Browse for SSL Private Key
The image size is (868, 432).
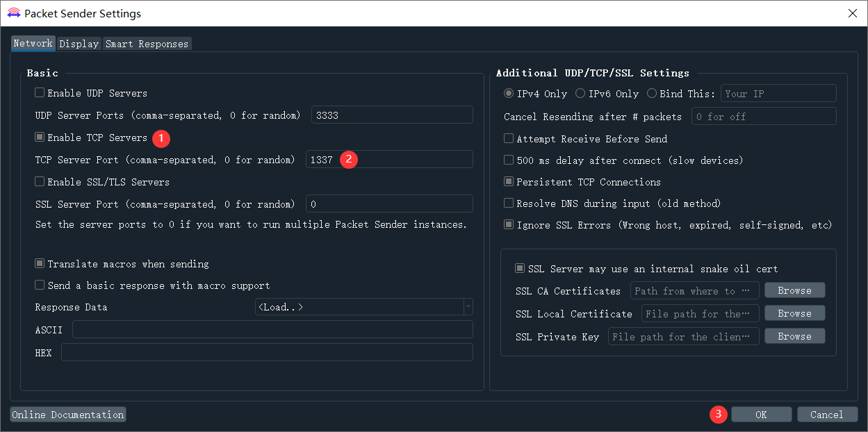point(795,336)
